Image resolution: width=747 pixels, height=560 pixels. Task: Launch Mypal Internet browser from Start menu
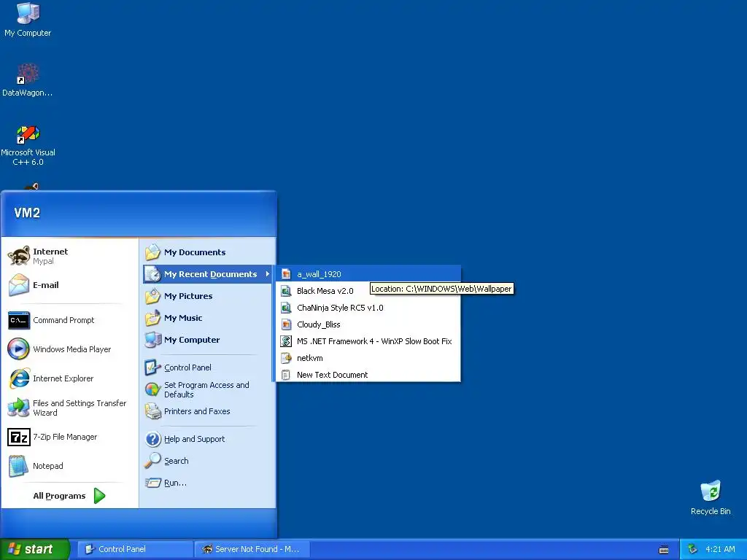click(69, 256)
